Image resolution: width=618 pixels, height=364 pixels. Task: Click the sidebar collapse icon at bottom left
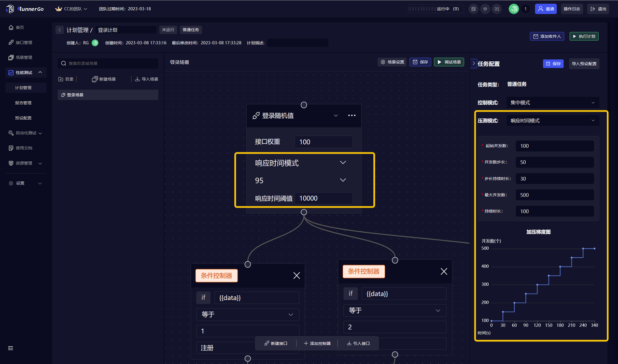(11, 348)
